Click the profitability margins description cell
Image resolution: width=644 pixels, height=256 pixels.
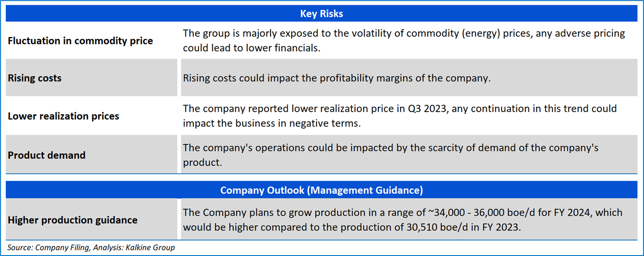pos(337,78)
